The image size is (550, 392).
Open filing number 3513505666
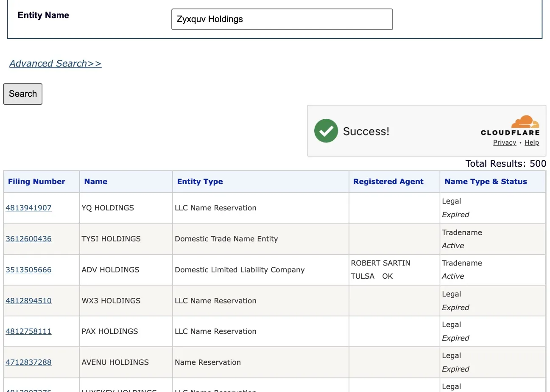tap(28, 270)
